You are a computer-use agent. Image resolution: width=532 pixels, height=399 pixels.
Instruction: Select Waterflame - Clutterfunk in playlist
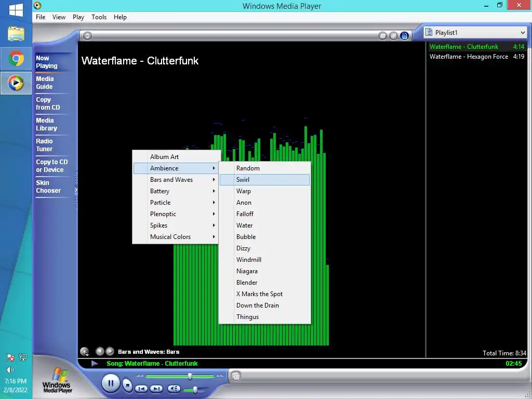(x=477, y=47)
